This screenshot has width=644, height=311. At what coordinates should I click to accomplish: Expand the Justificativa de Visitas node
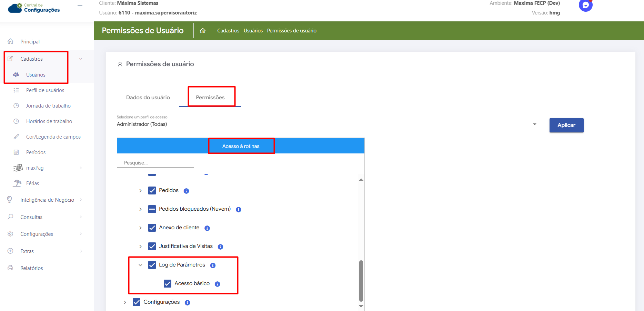[140, 247]
